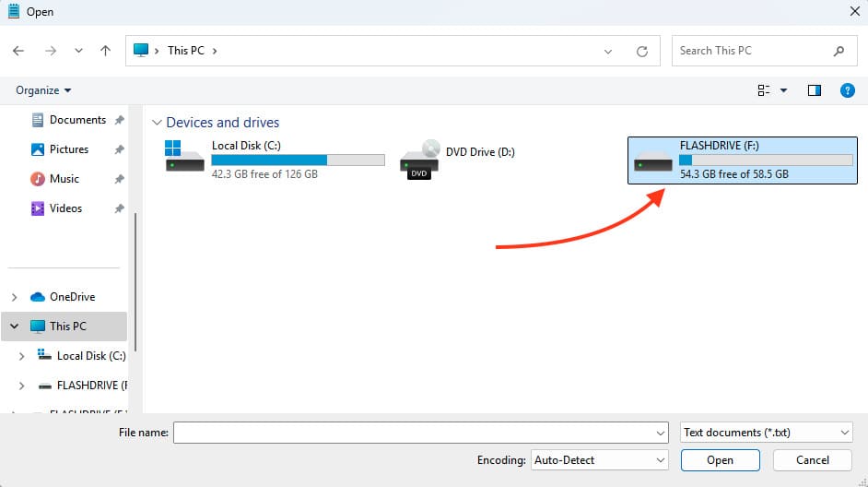
Task: Click the Cancel button
Action: coord(812,460)
